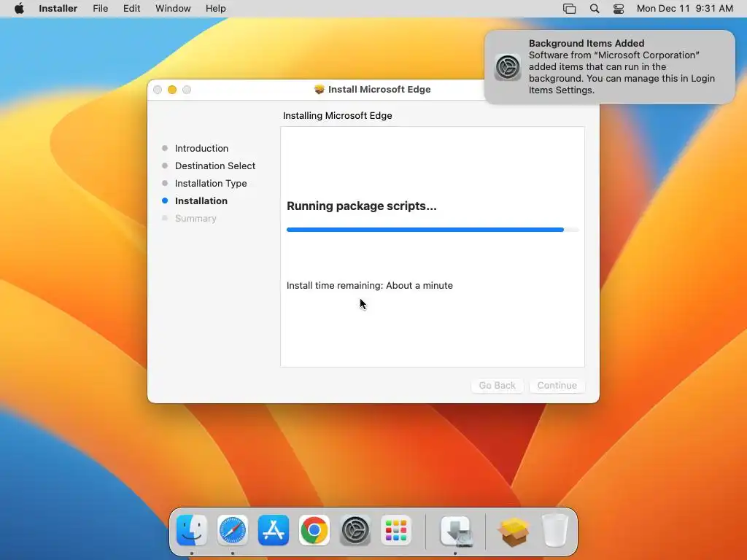The width and height of the screenshot is (747, 560).
Task: Open App Store from the Dock
Action: coord(274,530)
